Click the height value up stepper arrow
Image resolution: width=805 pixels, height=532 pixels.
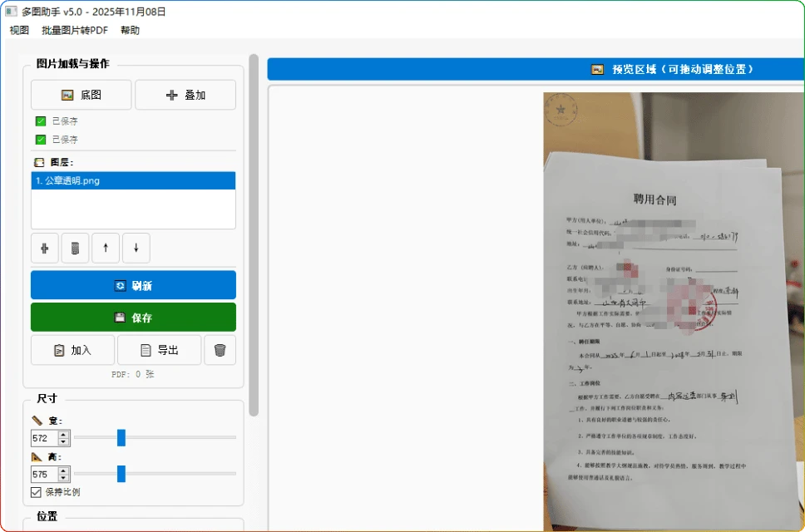pos(63,469)
